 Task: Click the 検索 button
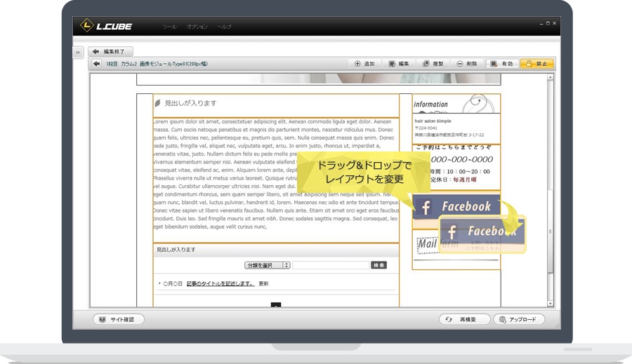click(x=379, y=265)
